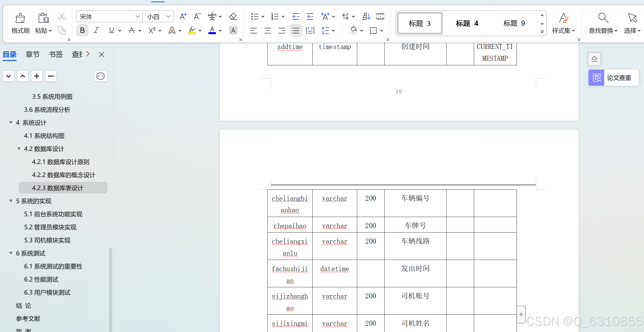The height and width of the screenshot is (332, 644).
Task: Click the center alignment icon
Action: click(x=268, y=31)
